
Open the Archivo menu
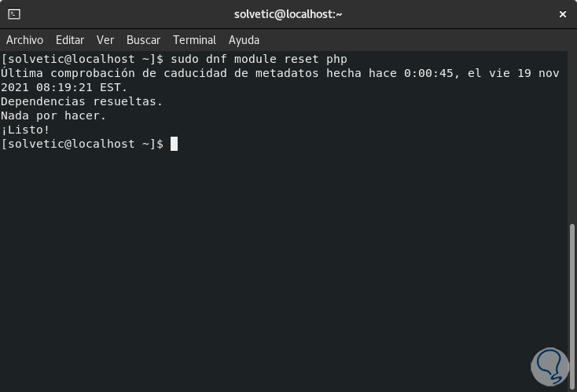tap(25, 40)
